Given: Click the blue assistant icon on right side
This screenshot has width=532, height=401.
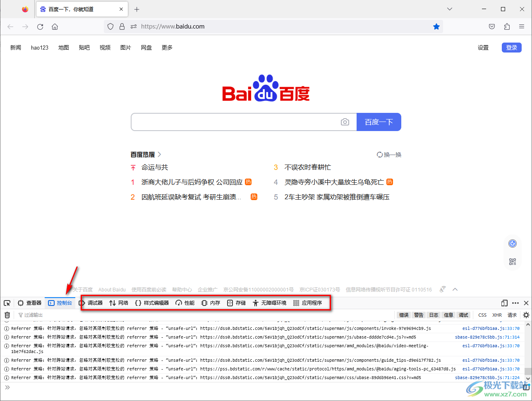Looking at the screenshot, I should coord(513,243).
